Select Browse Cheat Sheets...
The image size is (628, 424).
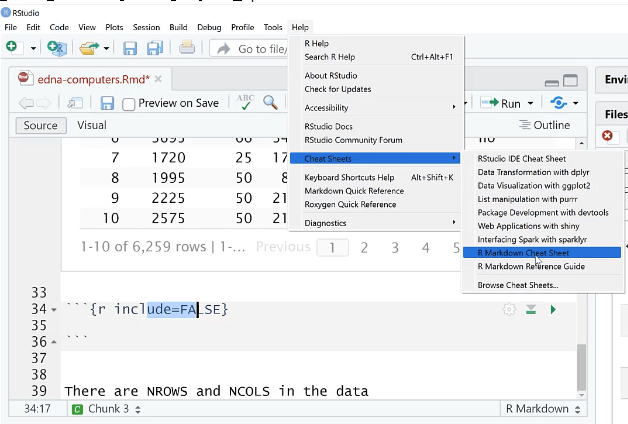click(542, 285)
